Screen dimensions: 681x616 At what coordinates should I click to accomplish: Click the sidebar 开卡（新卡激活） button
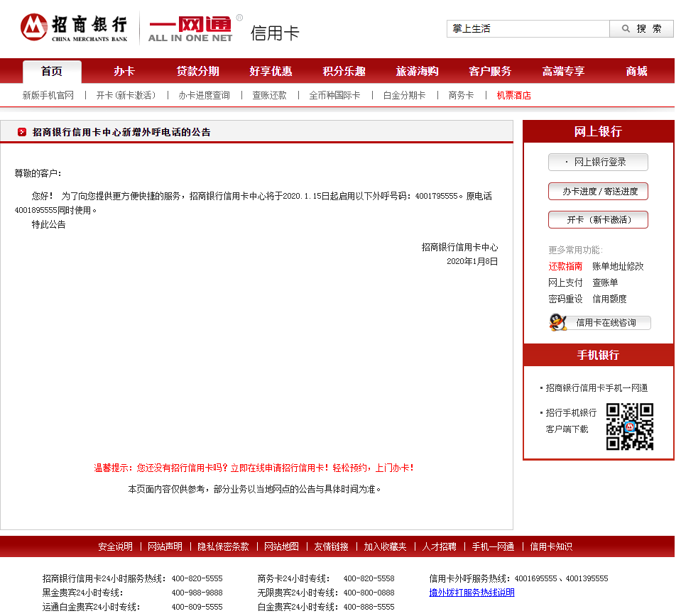(x=598, y=220)
